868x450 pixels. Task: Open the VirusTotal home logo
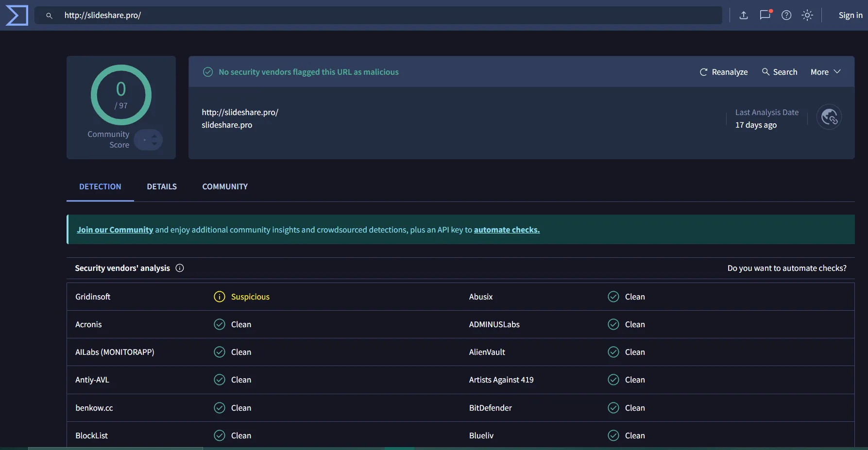coord(17,16)
